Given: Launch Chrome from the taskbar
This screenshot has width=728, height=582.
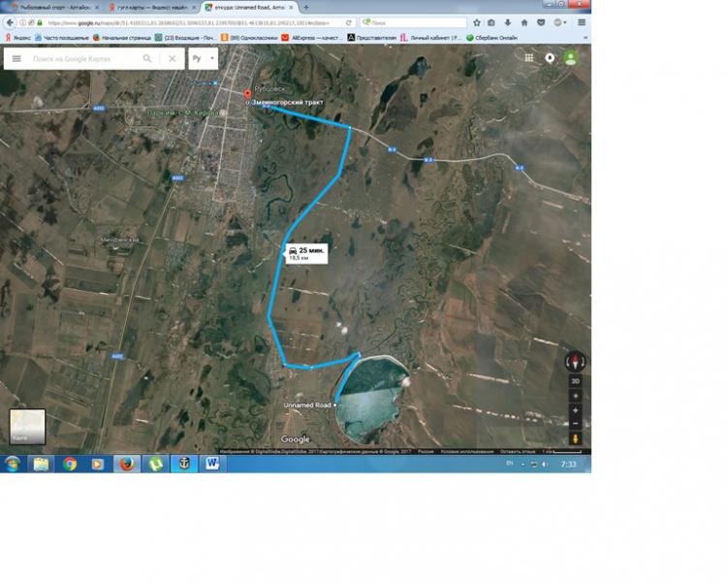Looking at the screenshot, I should pyautogui.click(x=70, y=464).
